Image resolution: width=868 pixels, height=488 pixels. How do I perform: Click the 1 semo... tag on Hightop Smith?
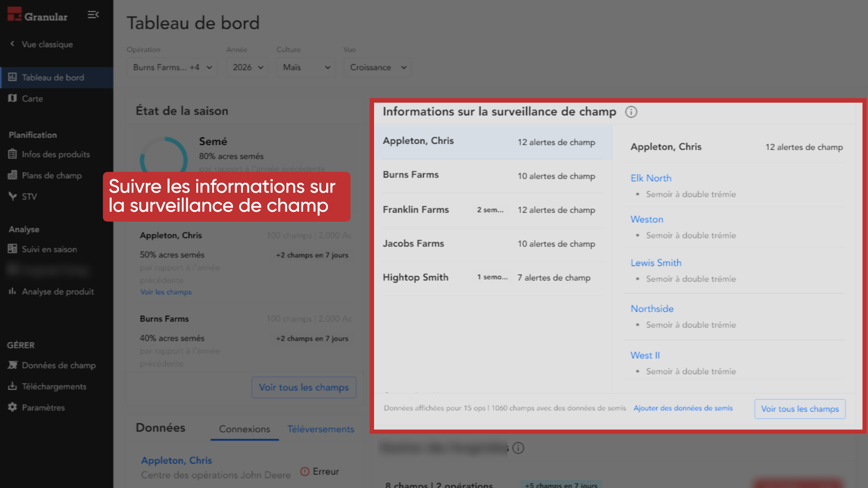tap(493, 277)
